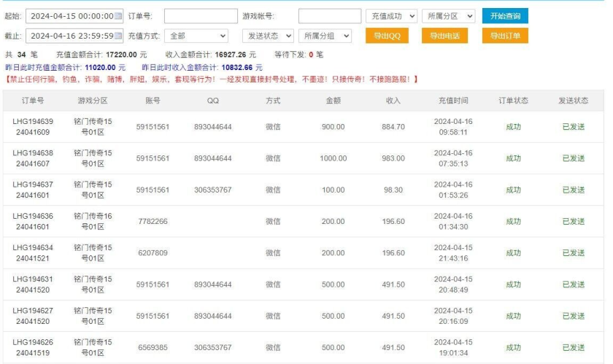Image resolution: width=613 pixels, height=364 pixels.
Task: Expand the 充值成功 status dropdown
Action: (x=391, y=16)
